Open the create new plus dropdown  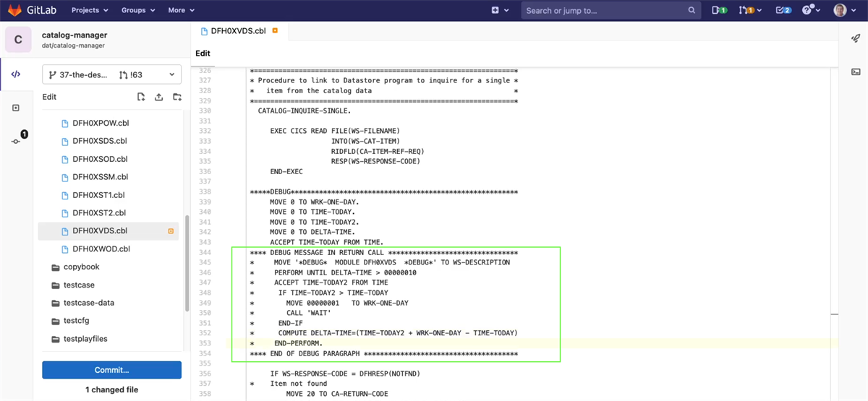[500, 10]
